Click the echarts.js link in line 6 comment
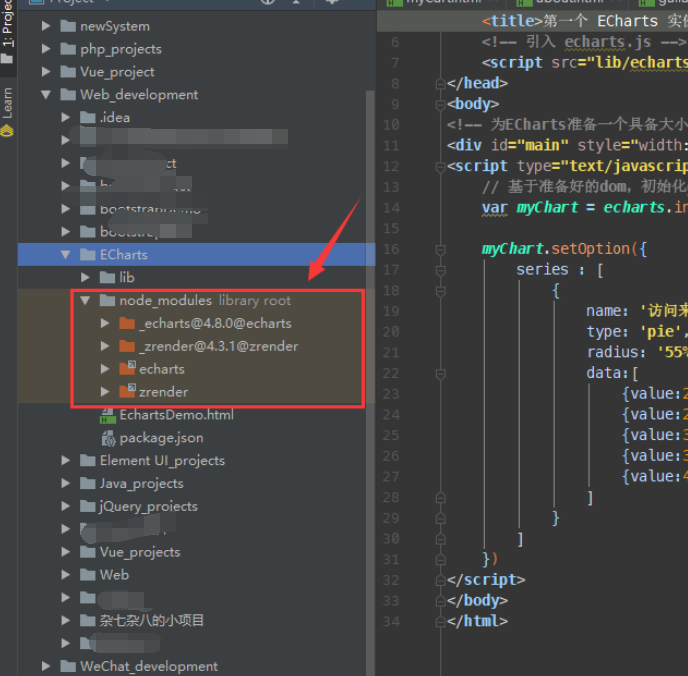The height and width of the screenshot is (676, 688). pos(607,42)
